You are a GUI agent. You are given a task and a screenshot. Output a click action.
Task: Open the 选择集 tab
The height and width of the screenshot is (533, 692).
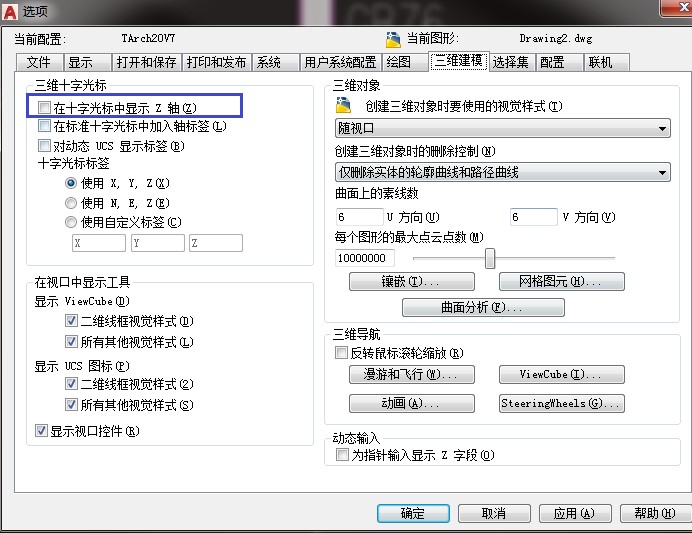(x=511, y=62)
